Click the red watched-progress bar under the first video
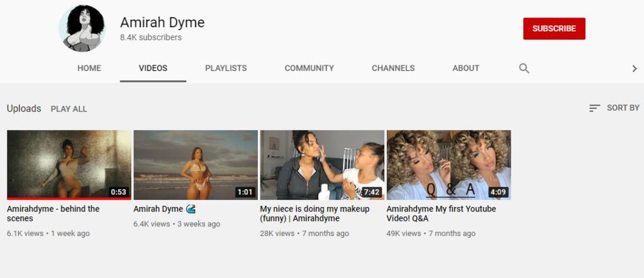644x278 pixels. (69, 199)
